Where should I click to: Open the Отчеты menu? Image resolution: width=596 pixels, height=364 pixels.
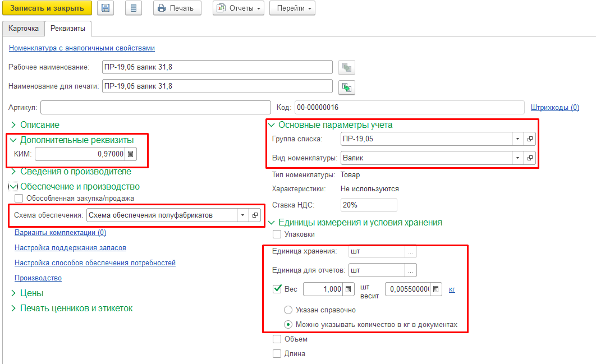pyautogui.click(x=239, y=8)
